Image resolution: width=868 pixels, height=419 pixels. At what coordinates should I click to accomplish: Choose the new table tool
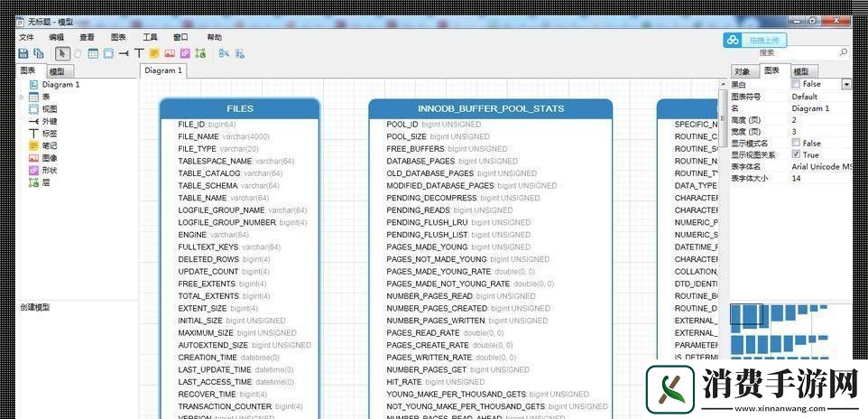click(93, 53)
